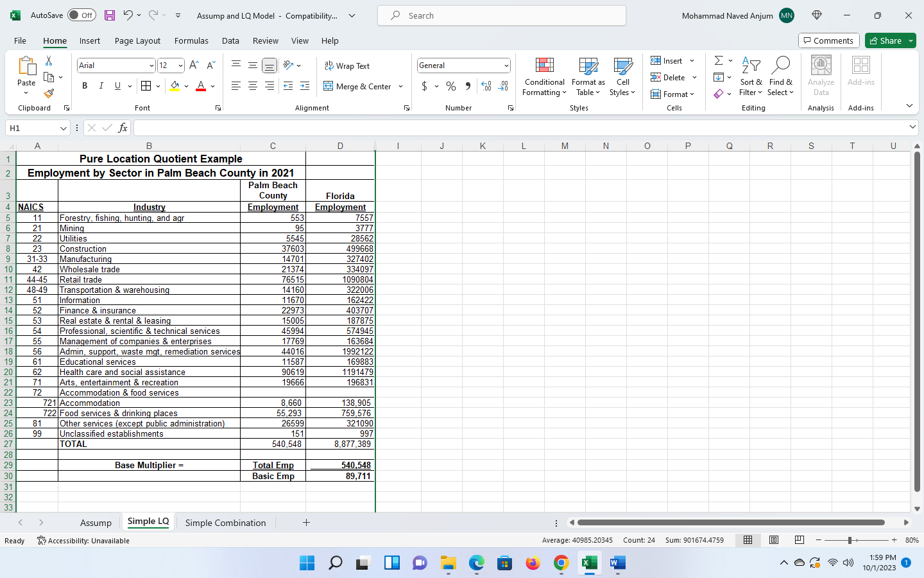The width and height of the screenshot is (924, 578).
Task: Open Fill Color dropdown arrow
Action: point(187,86)
